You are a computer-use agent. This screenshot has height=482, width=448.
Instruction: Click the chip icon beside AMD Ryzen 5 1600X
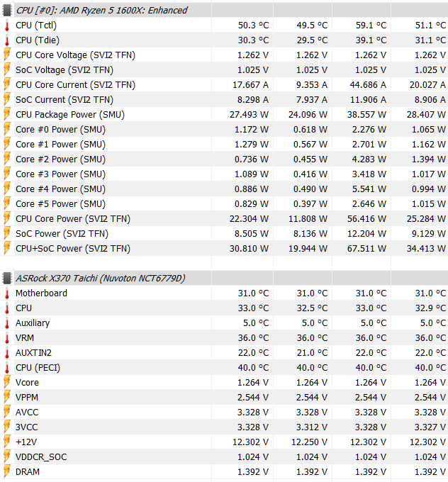[7, 10]
